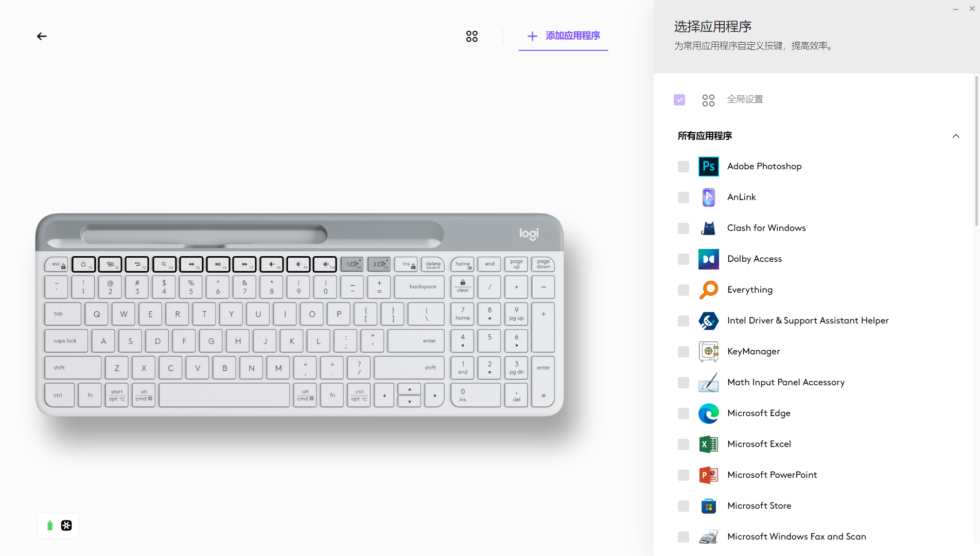The width and height of the screenshot is (980, 556).
Task: Collapse the 所有应用程序 section chevron
Action: coord(956,136)
